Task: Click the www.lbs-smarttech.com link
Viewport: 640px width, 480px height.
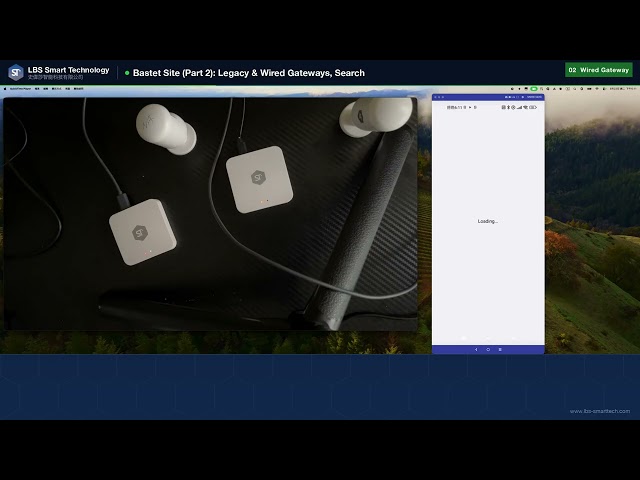Action: pyautogui.click(x=600, y=411)
